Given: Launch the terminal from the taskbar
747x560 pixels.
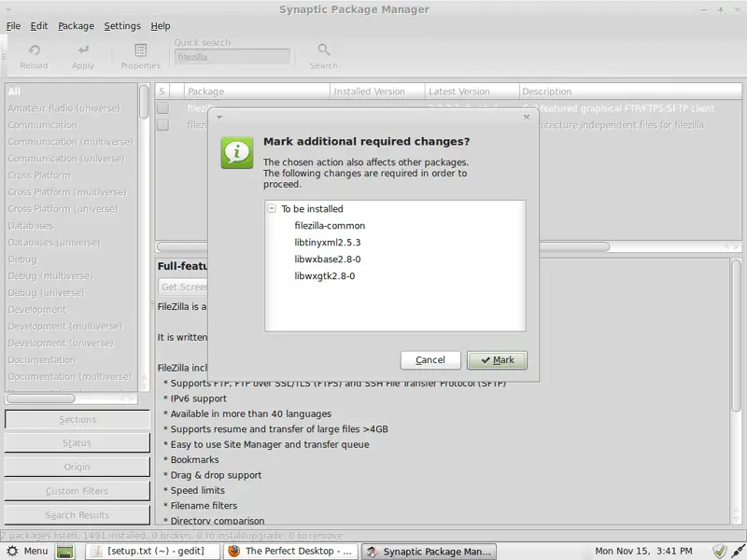Looking at the screenshot, I should (65, 552).
